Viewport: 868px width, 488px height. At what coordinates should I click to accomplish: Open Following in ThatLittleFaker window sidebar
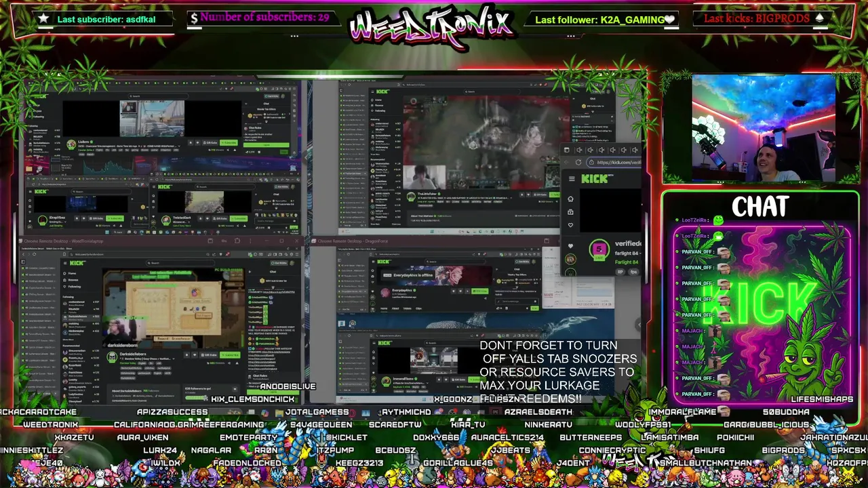(x=378, y=110)
